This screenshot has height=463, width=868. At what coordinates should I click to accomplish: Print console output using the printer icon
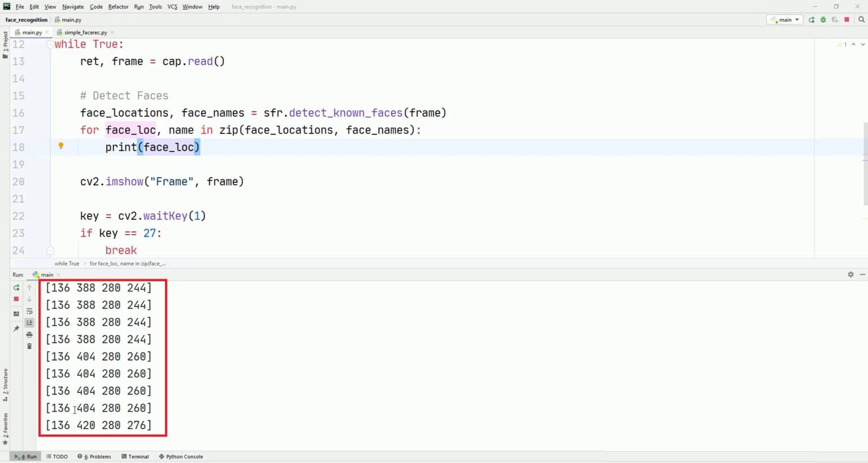[29, 335]
